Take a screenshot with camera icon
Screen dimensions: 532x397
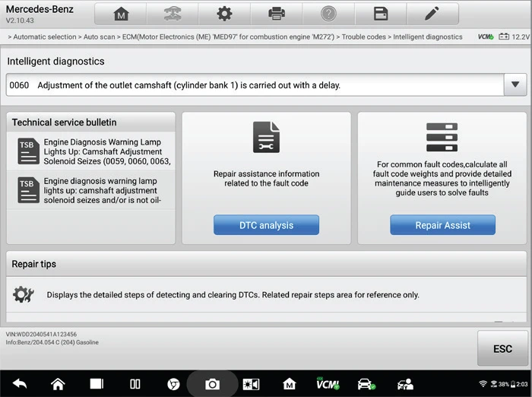coord(212,384)
